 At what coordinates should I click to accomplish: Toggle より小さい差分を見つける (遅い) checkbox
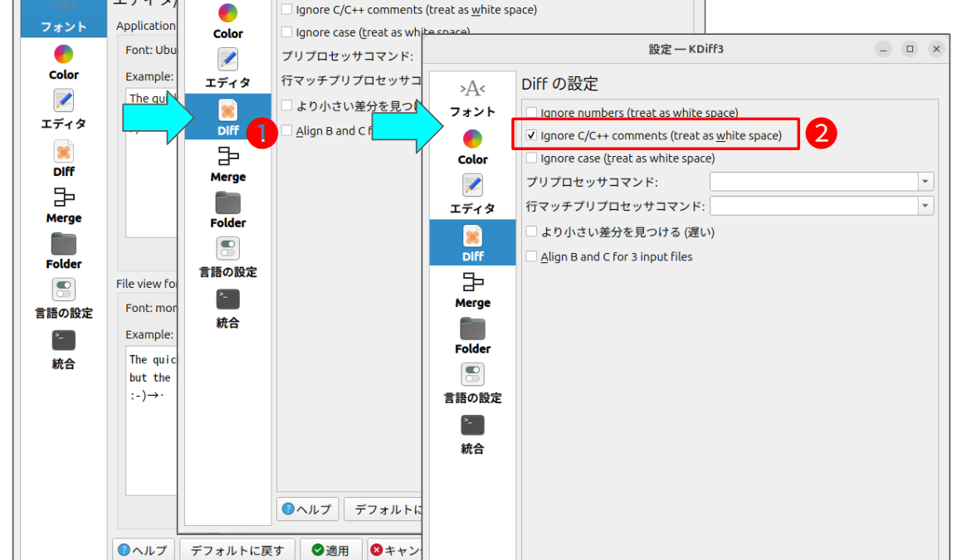coord(532,232)
